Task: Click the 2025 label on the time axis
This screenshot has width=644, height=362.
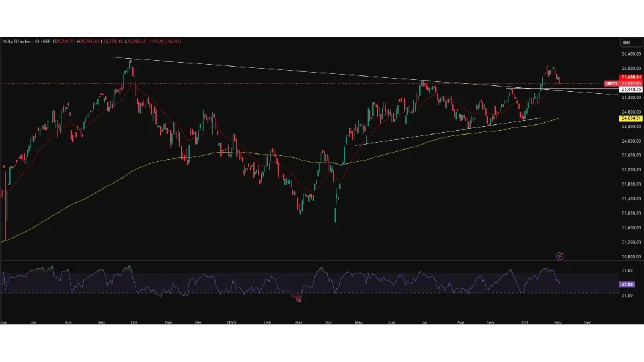Action: point(232,323)
